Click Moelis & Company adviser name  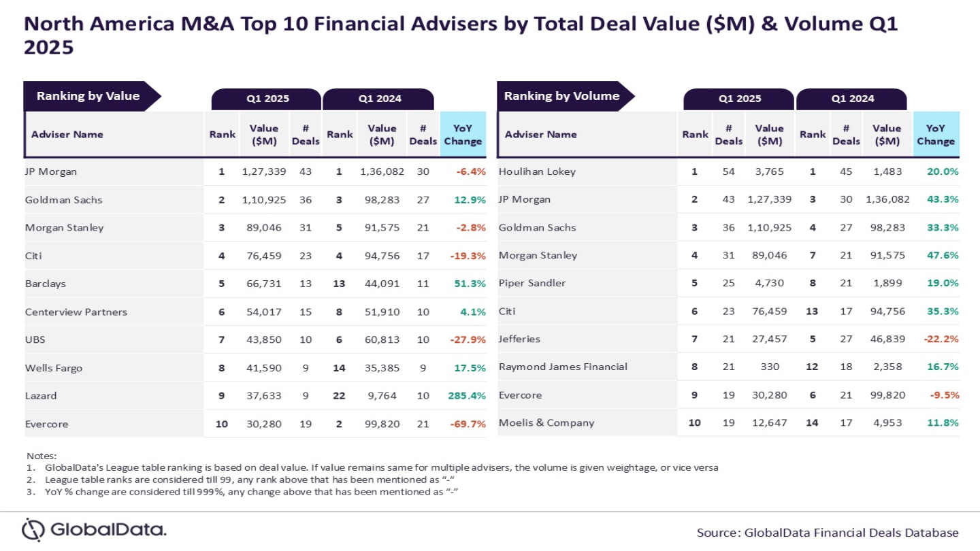tap(546, 422)
